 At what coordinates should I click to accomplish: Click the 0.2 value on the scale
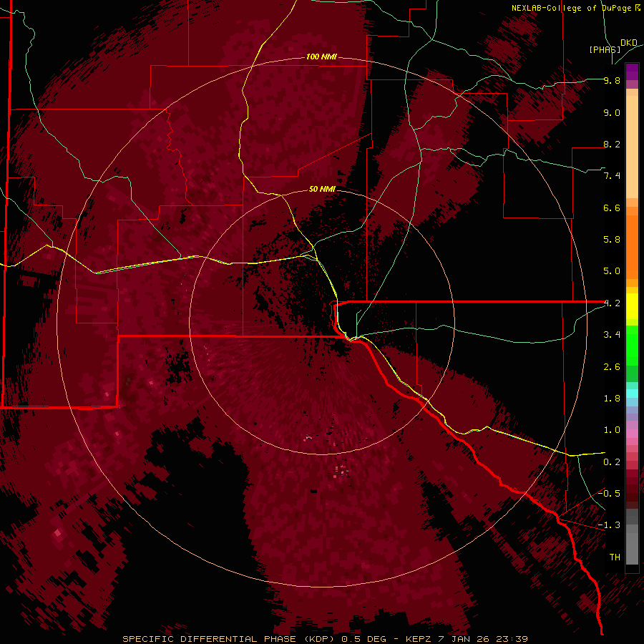click(612, 462)
